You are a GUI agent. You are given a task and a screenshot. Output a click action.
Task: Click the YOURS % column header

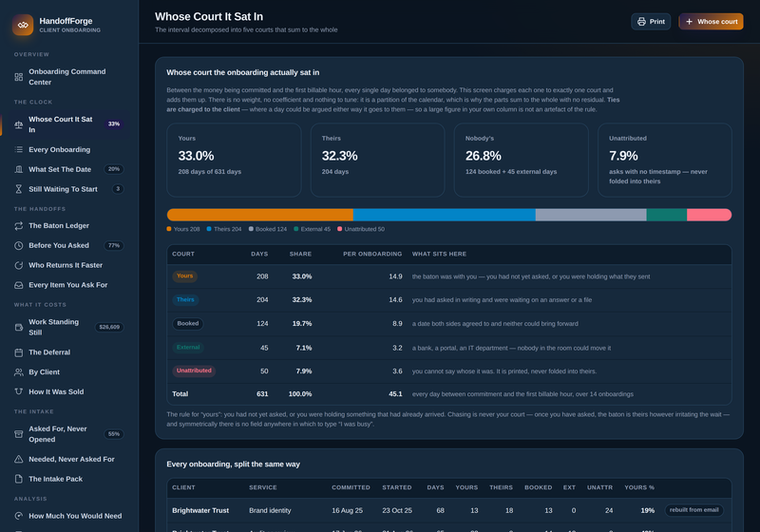(638, 487)
